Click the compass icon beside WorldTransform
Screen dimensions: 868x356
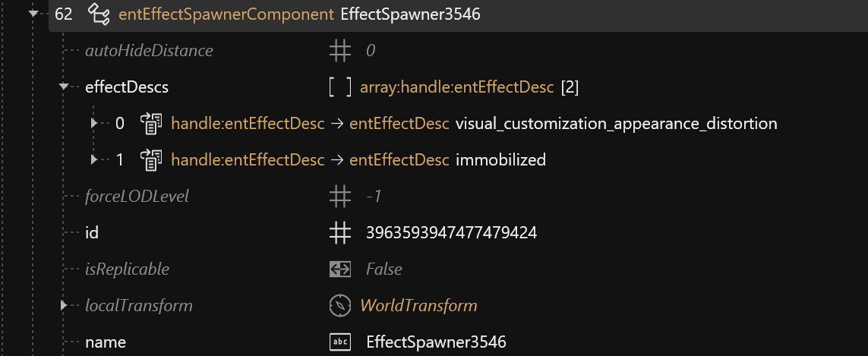(x=339, y=306)
